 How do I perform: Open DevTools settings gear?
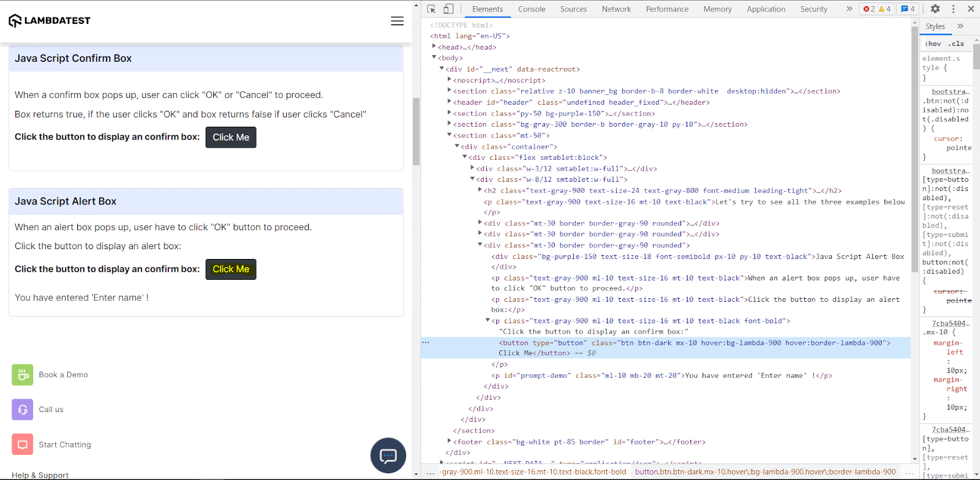935,9
